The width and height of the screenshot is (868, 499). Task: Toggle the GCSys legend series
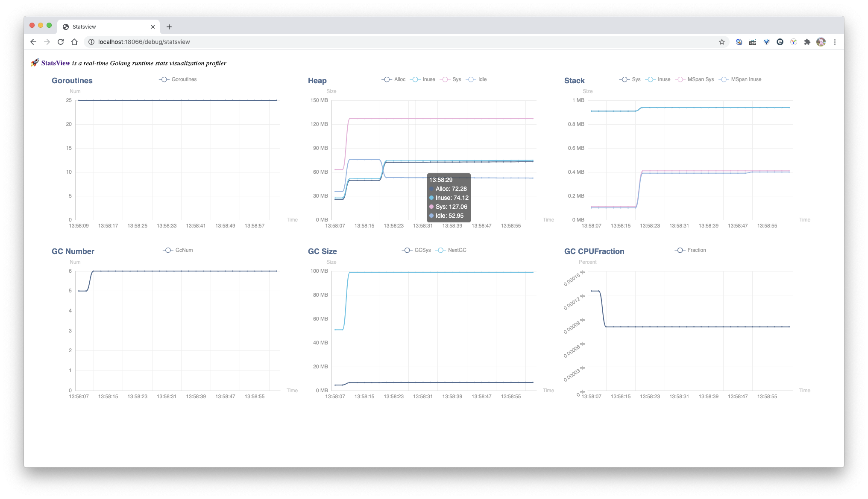(416, 250)
